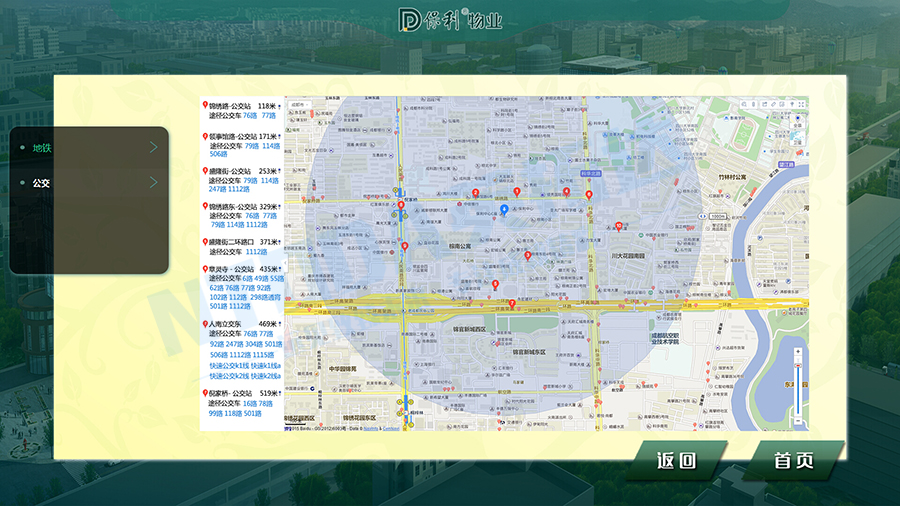The height and width of the screenshot is (506, 900).
Task: Click the map share/export toolbar icon
Action: 764,104
